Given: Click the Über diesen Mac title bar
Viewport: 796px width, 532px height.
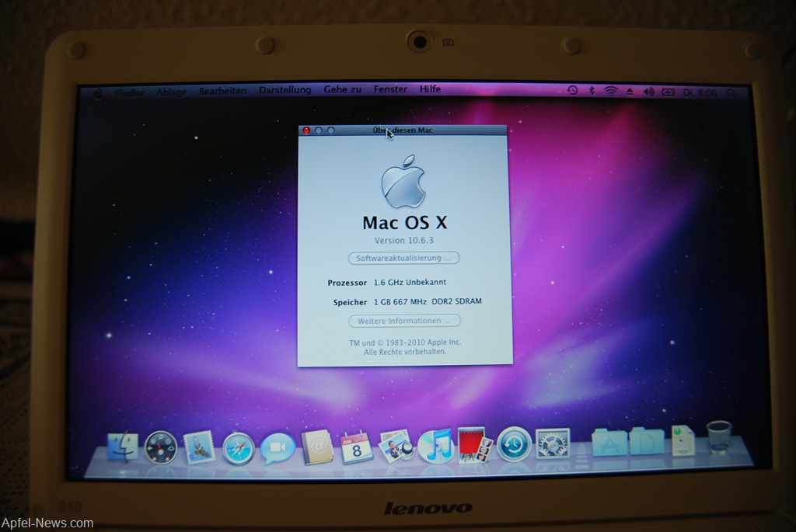Looking at the screenshot, I should tap(403, 130).
